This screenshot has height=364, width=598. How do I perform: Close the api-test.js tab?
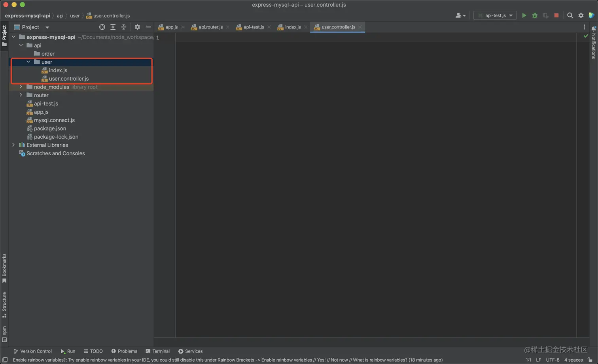coord(269,27)
